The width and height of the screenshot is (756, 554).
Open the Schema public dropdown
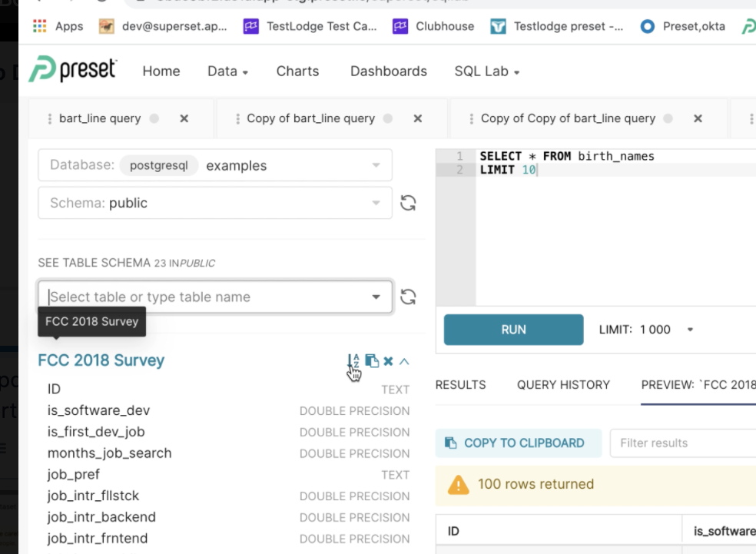(x=215, y=203)
